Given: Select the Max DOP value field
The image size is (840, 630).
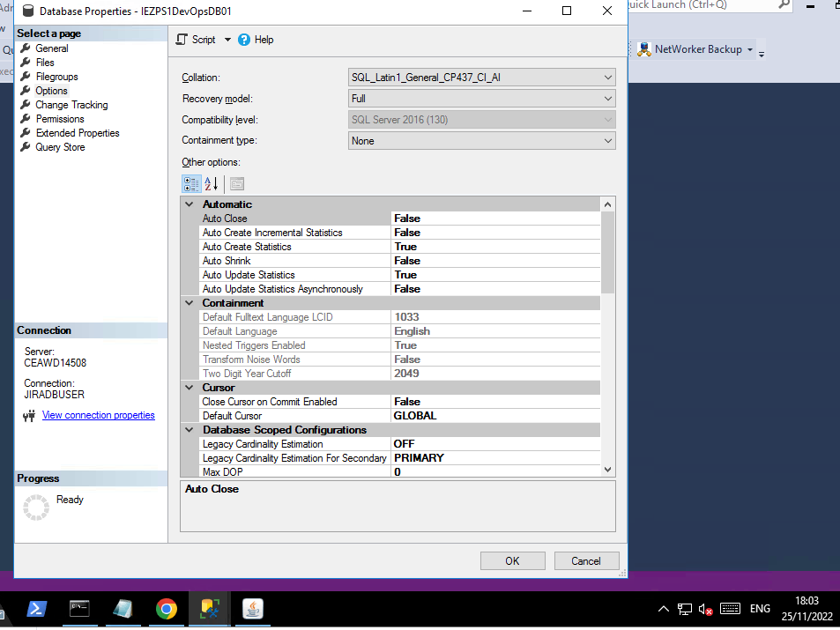Looking at the screenshot, I should click(x=494, y=471).
